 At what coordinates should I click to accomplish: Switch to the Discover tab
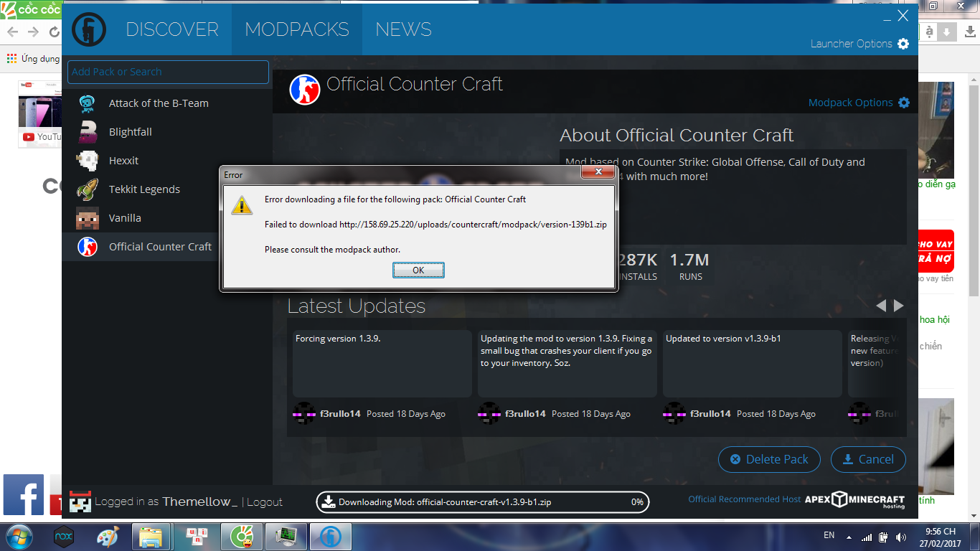172,29
